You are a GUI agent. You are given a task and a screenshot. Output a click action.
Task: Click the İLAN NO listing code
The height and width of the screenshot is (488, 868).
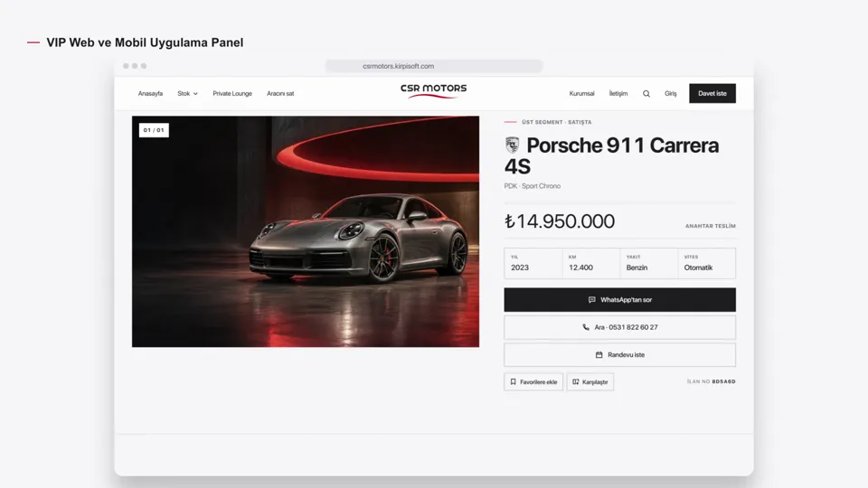(712, 381)
